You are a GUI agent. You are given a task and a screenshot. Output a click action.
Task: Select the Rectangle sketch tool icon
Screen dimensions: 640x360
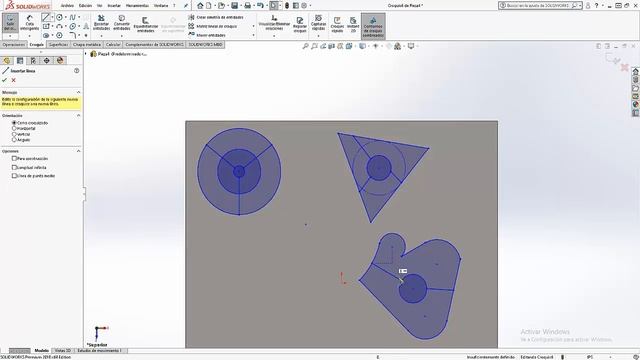(x=46, y=26)
